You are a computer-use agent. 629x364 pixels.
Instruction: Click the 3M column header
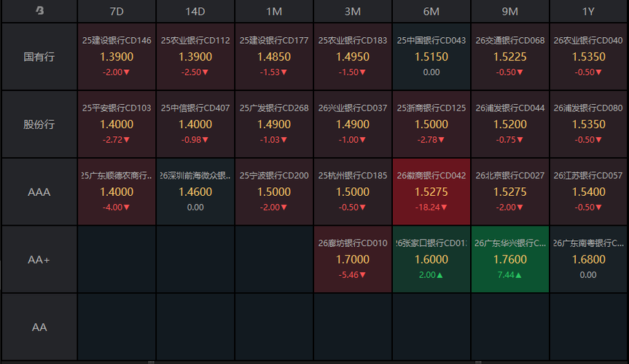click(x=353, y=11)
